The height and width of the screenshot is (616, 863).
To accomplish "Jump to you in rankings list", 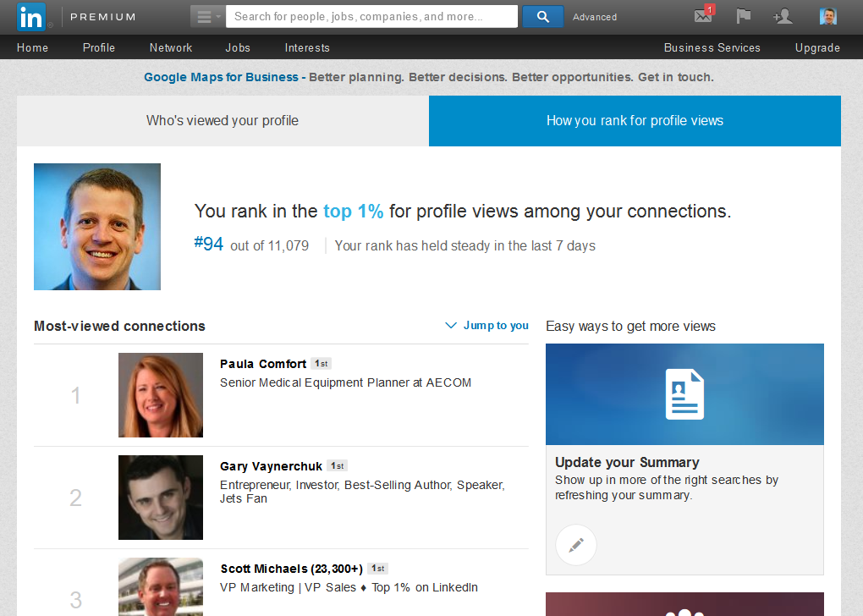I will click(x=487, y=326).
